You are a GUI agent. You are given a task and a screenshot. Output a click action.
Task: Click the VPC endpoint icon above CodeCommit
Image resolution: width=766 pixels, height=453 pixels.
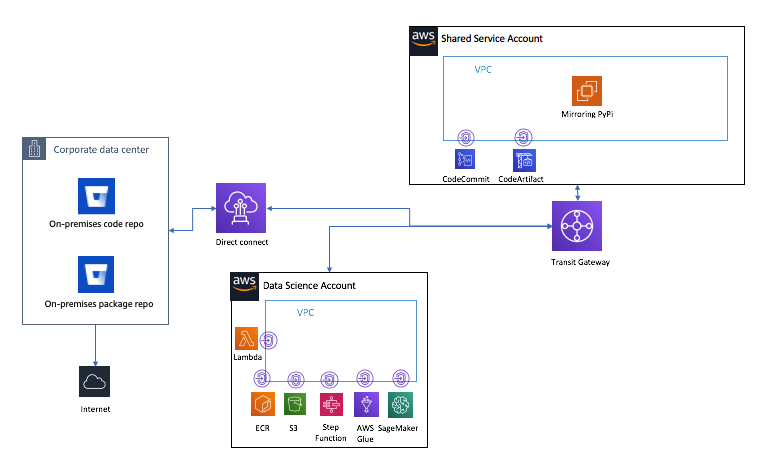(466, 138)
